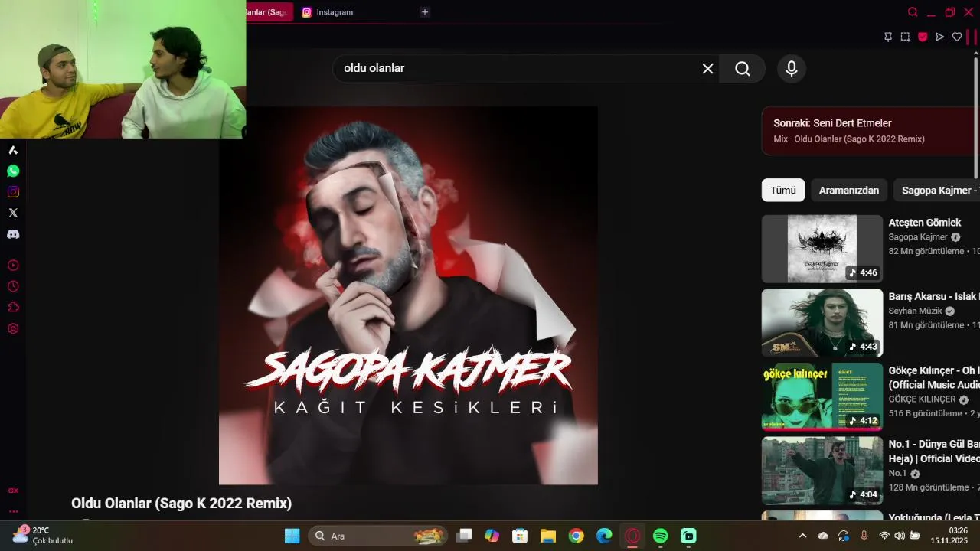Clear the YouTube search box with X

point(708,69)
